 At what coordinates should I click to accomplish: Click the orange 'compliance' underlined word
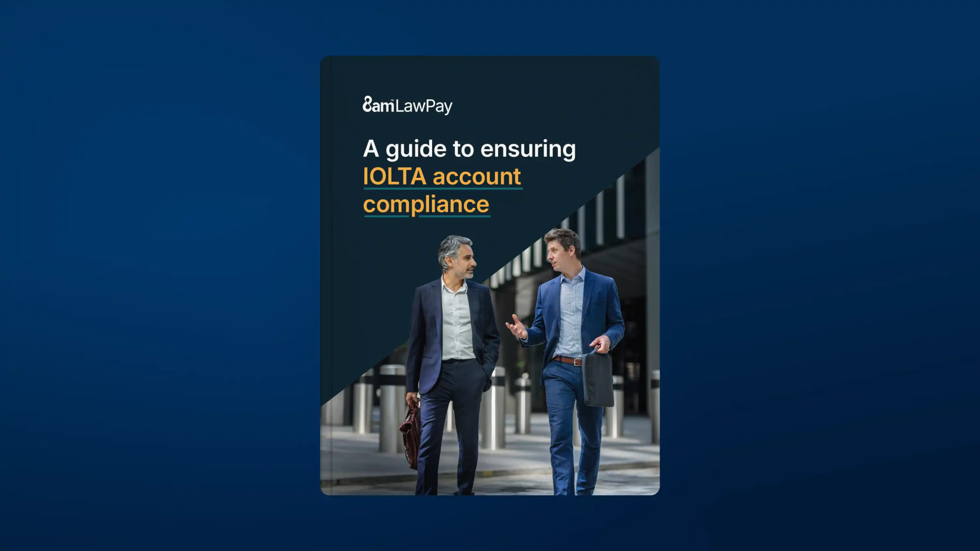click(x=426, y=204)
